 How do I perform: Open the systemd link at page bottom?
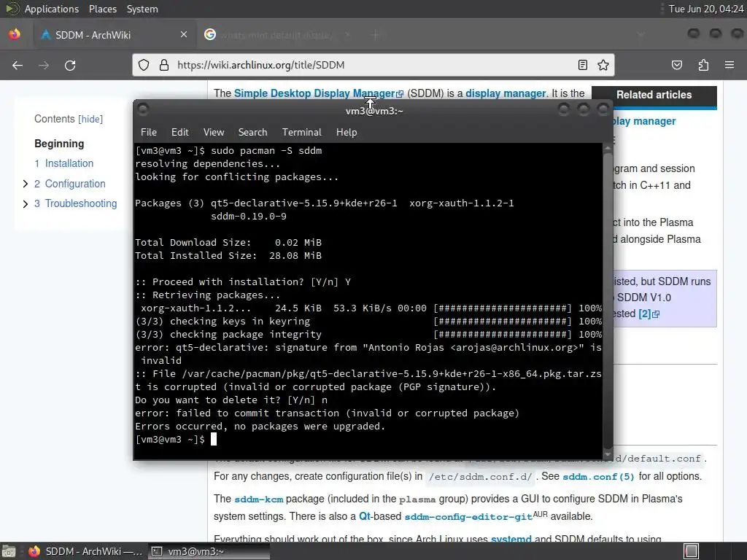coord(511,539)
